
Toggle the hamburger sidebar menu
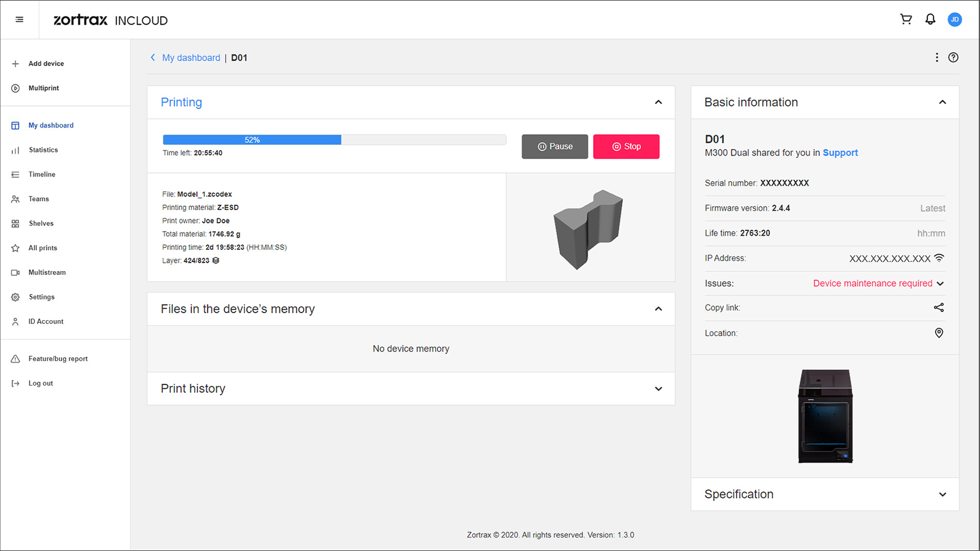click(20, 20)
